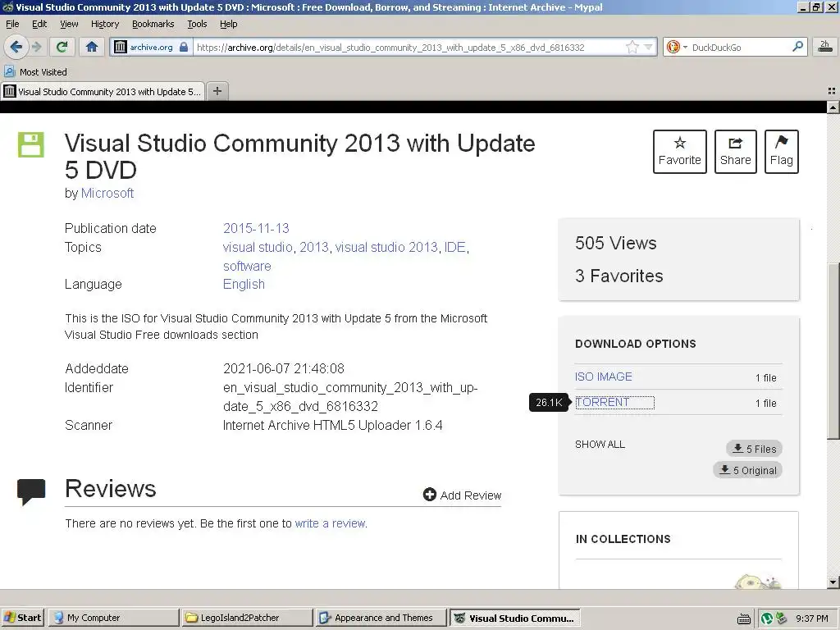
Task: Click the identifier text en_visual_studio_community
Action: click(x=350, y=397)
